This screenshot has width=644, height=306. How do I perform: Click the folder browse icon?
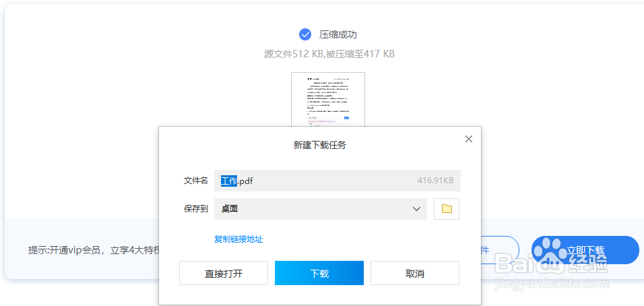[447, 209]
